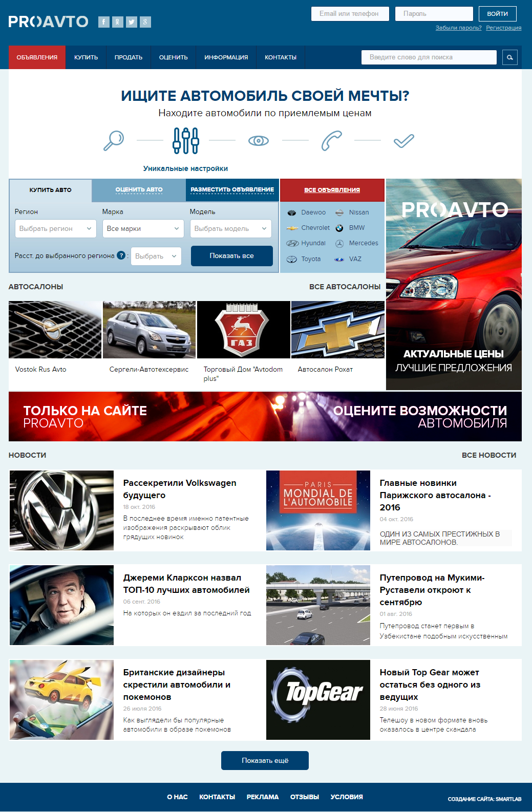The width and height of the screenshot is (532, 812).
Task: Follow the Регистрация link
Action: tap(504, 28)
